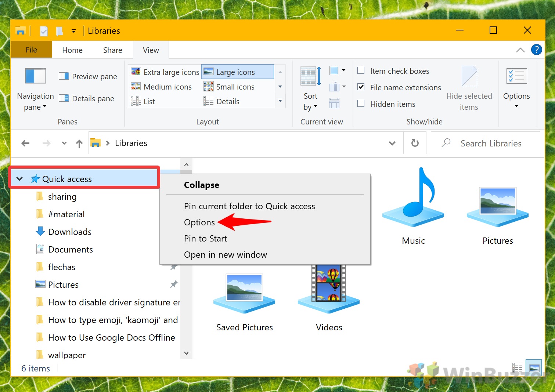Switch to Large icons view in status bar
Image resolution: width=555 pixels, height=392 pixels.
[534, 367]
